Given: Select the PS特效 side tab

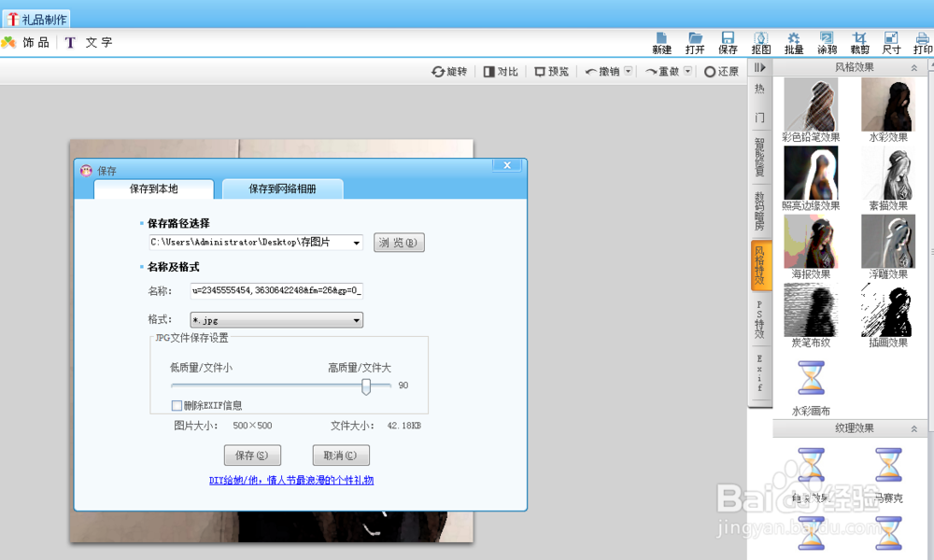Looking at the screenshot, I should 759,319.
